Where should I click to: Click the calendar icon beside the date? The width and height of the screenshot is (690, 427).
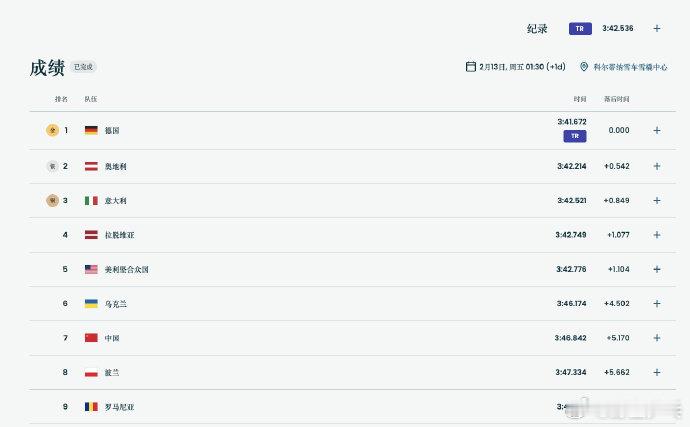(x=470, y=67)
